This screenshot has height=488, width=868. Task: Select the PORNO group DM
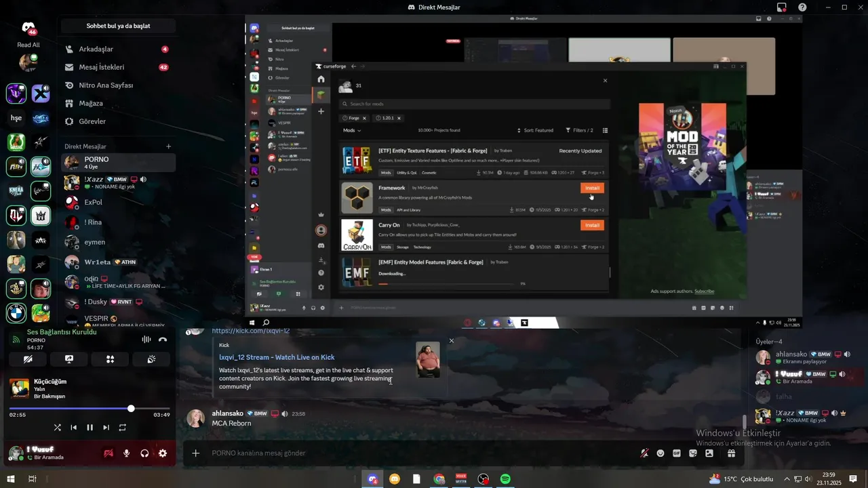pyautogui.click(x=118, y=163)
